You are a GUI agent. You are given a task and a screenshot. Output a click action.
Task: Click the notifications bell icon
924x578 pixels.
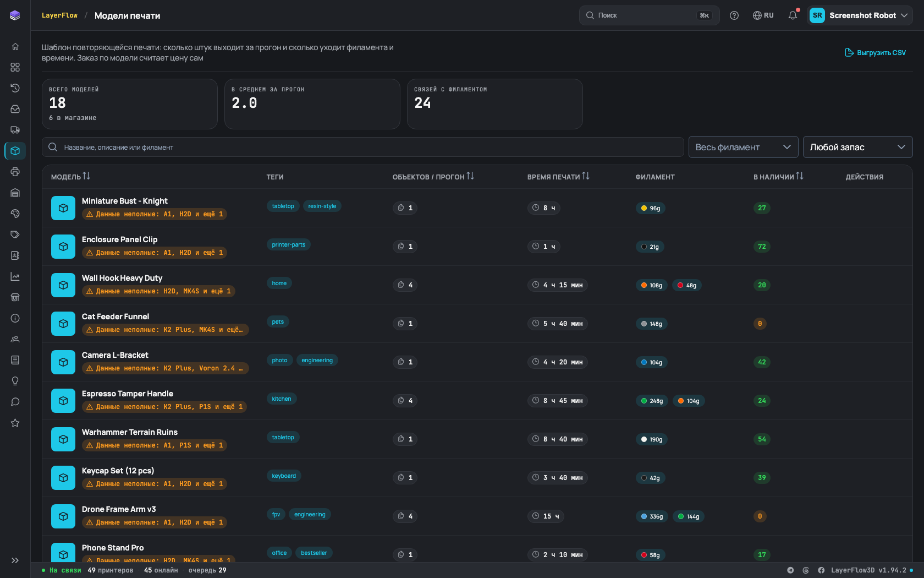(x=793, y=15)
